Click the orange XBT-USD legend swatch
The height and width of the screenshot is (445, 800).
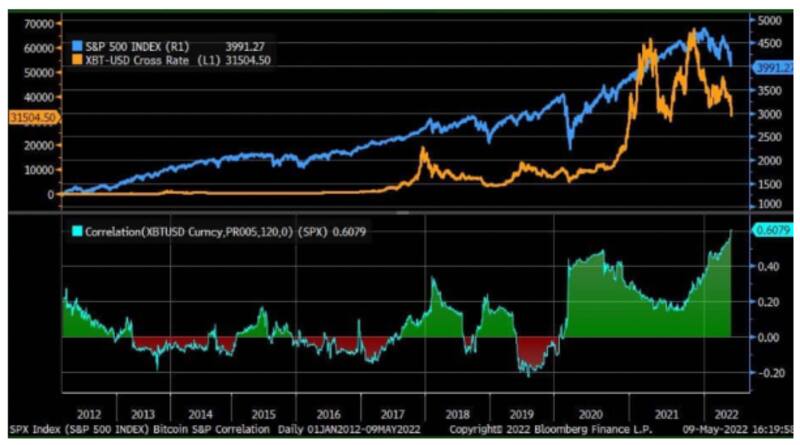click(77, 60)
